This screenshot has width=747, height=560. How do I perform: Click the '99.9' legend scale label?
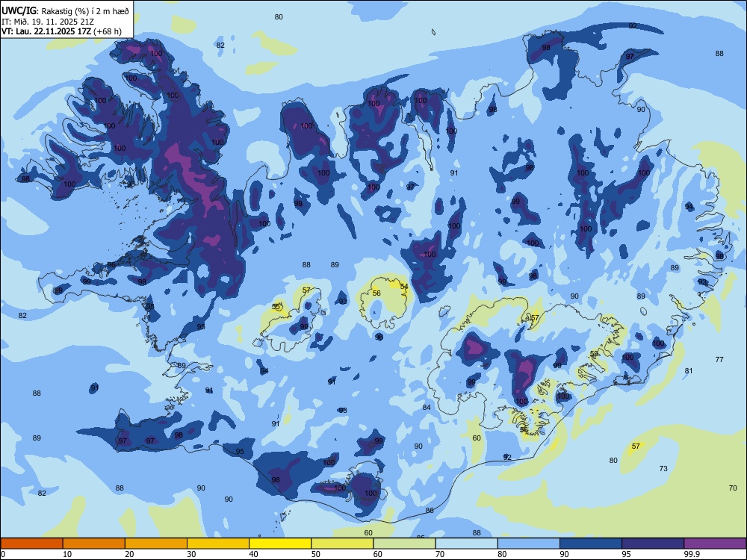tap(692, 554)
